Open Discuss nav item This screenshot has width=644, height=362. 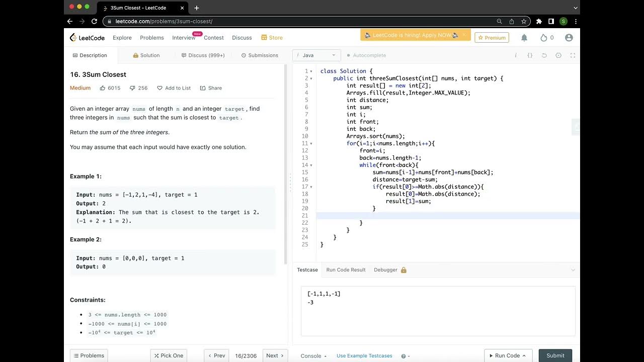[x=242, y=38]
